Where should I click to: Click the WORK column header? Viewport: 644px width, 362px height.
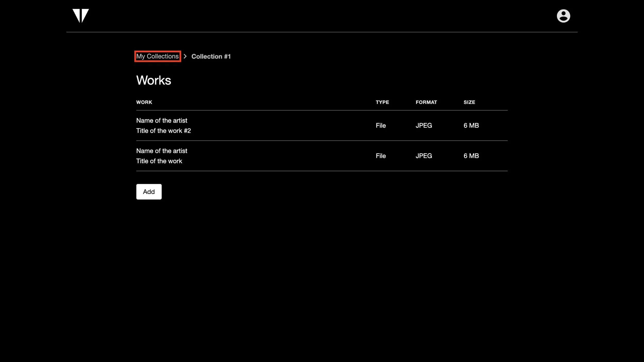(x=144, y=102)
